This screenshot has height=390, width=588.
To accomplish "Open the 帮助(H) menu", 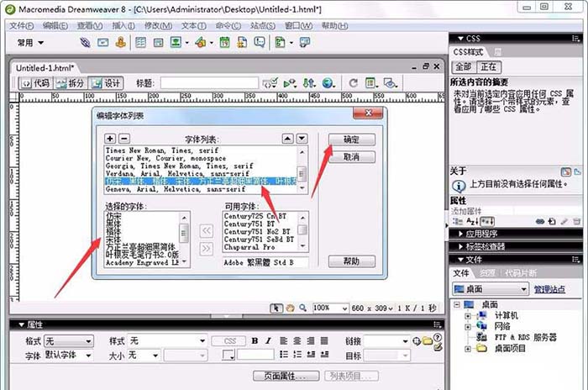I will pos(334,25).
